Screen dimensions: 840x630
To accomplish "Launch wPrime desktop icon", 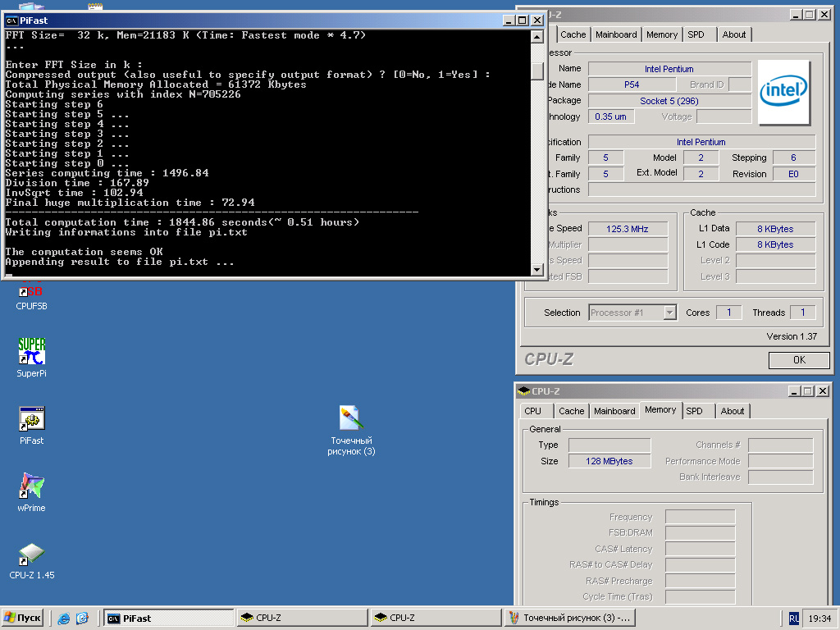I will point(31,493).
